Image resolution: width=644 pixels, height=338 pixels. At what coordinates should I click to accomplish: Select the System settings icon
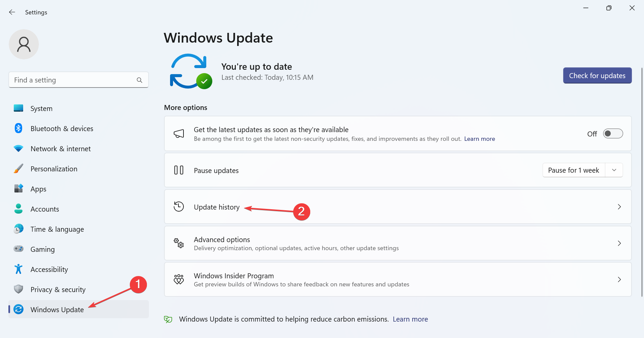[x=18, y=108]
